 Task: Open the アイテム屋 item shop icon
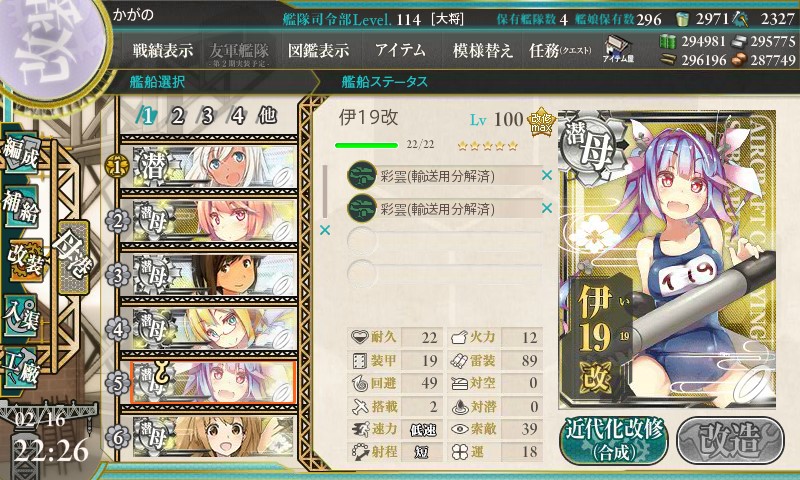coord(618,49)
